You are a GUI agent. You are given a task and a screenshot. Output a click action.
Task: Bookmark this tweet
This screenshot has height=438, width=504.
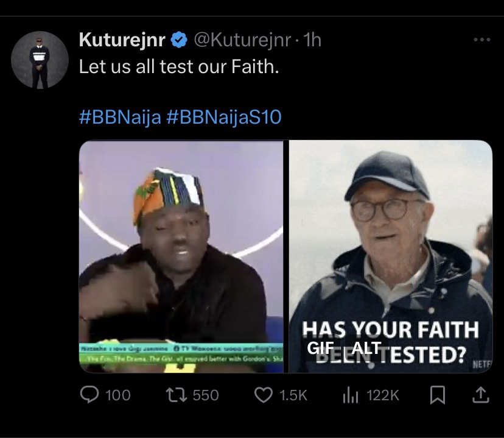436,395
